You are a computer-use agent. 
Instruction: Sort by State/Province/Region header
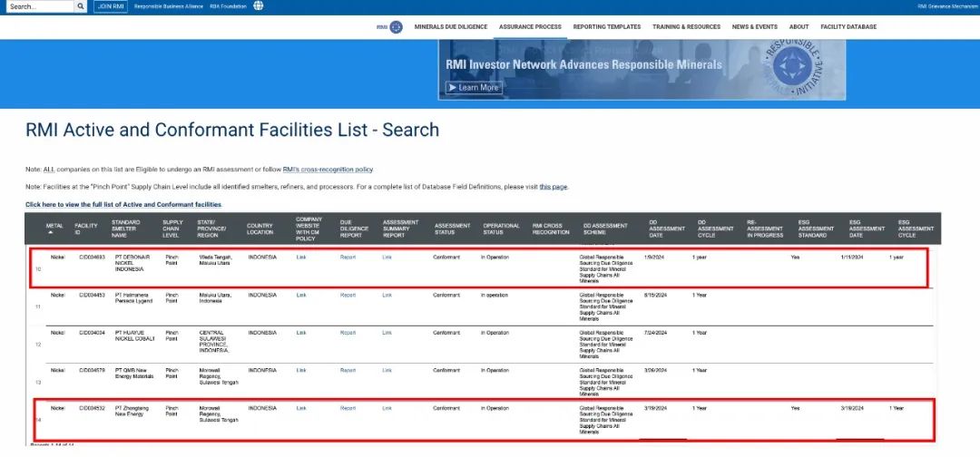click(x=211, y=228)
